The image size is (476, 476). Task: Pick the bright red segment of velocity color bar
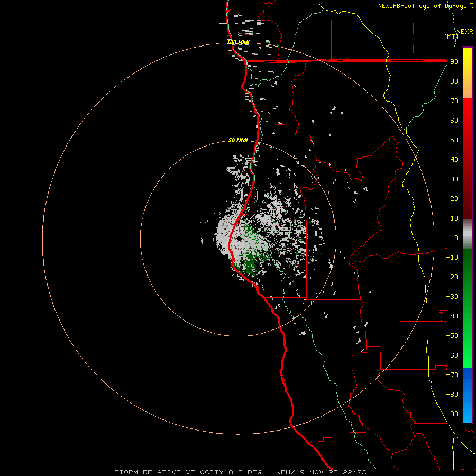[467, 158]
